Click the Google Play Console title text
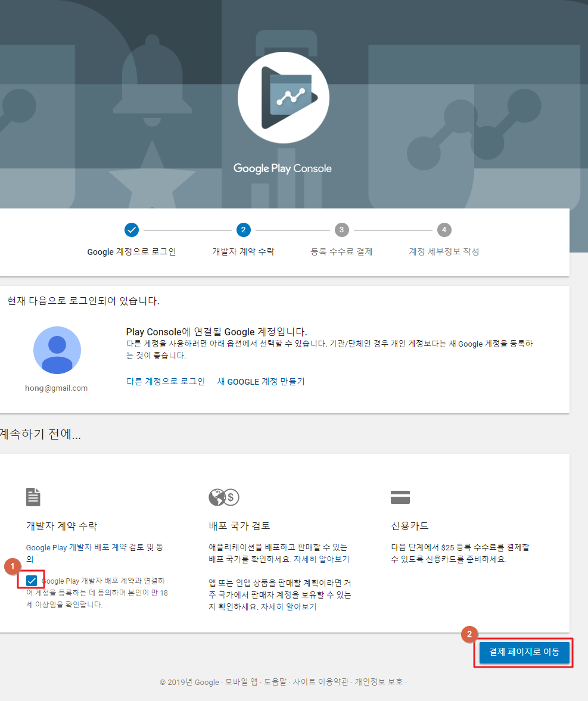 [282, 169]
